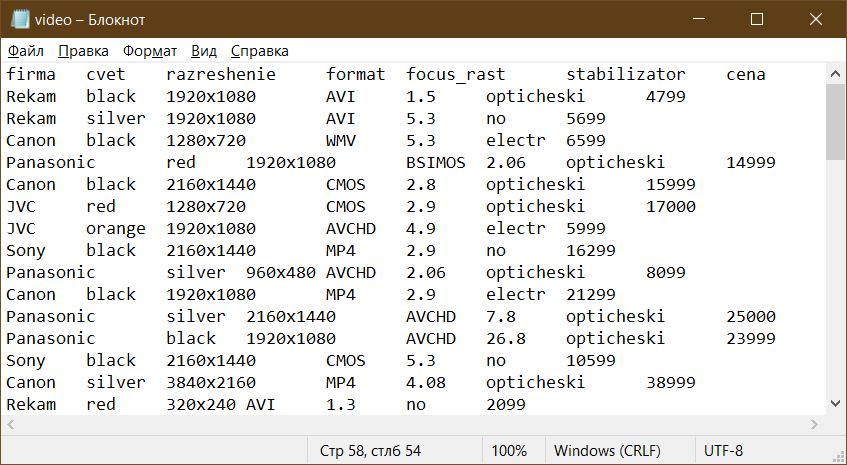
Task: Open the Файл menu
Action: pyautogui.click(x=26, y=51)
